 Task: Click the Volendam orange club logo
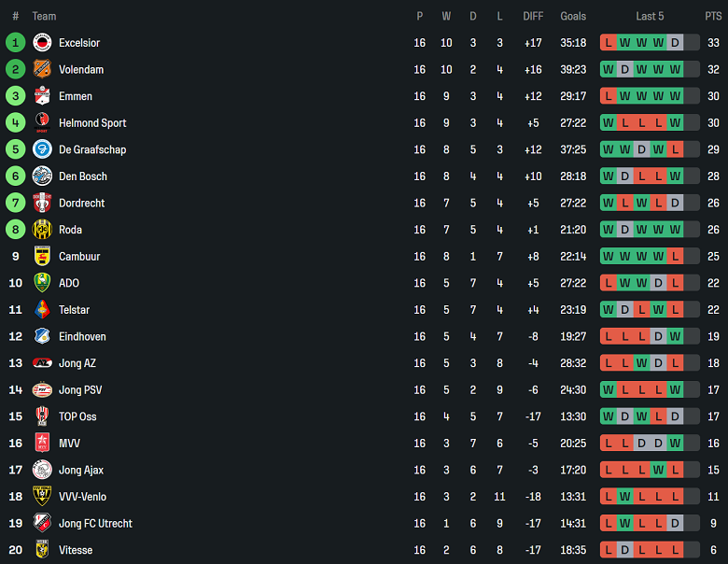point(42,69)
